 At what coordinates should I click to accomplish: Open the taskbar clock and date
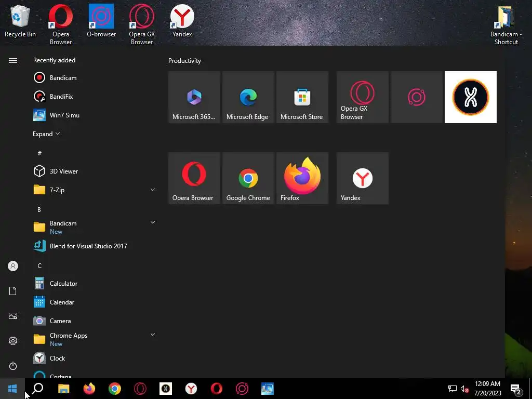pyautogui.click(x=487, y=389)
